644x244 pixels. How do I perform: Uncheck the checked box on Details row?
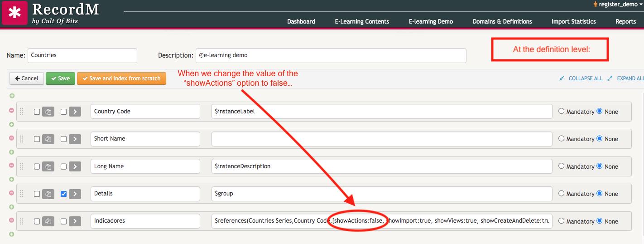tap(64, 194)
